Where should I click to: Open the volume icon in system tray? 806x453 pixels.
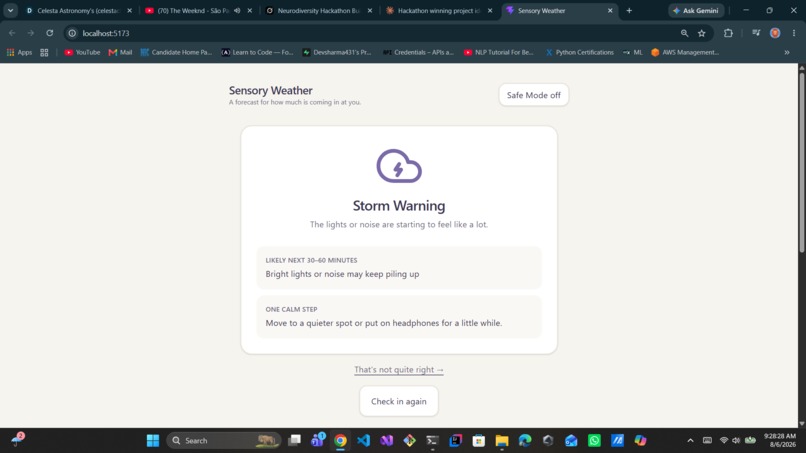point(736,441)
